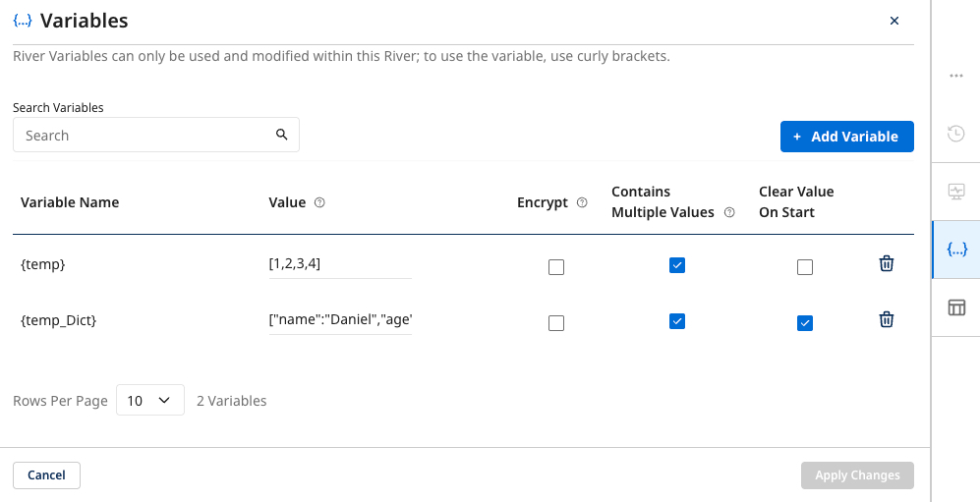Enable Encrypt for the {temp} variable
980x502 pixels.
coord(556,266)
